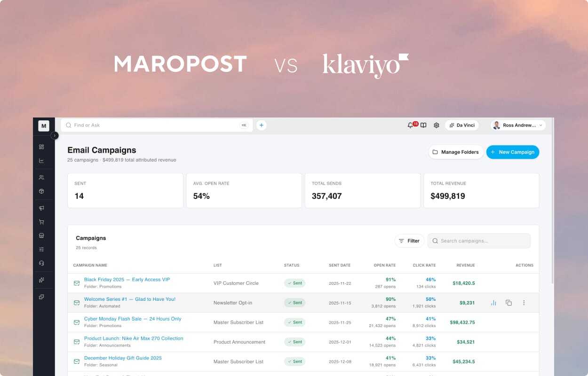Open the sparkle AI icon in sidebar
Viewport: 588px width, 376px height.
tap(41, 280)
